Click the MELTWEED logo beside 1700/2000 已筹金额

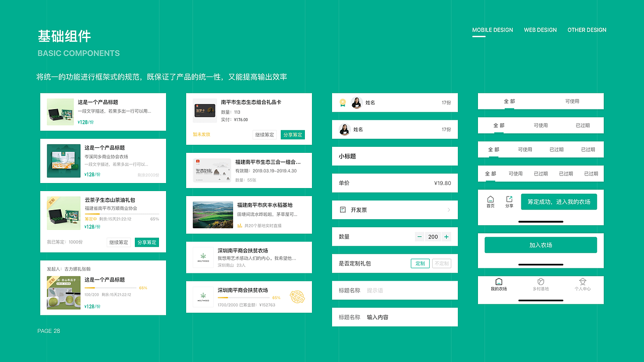[x=203, y=297]
